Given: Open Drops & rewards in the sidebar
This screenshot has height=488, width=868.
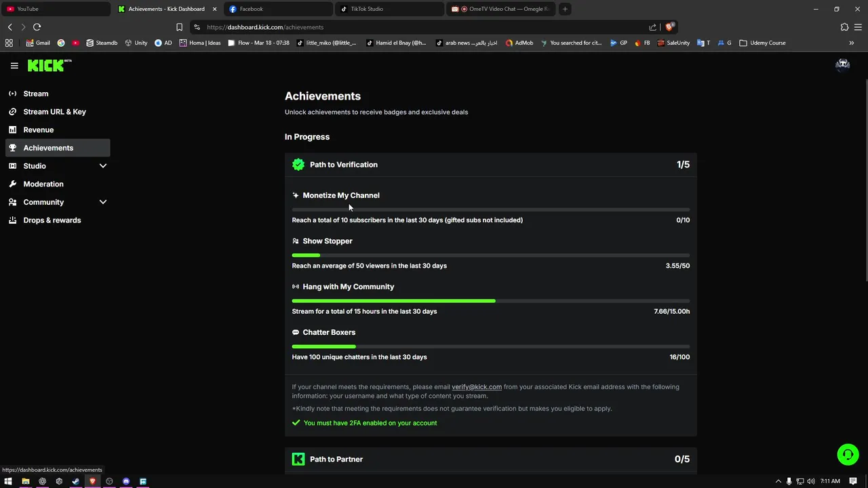Looking at the screenshot, I should click(52, 220).
